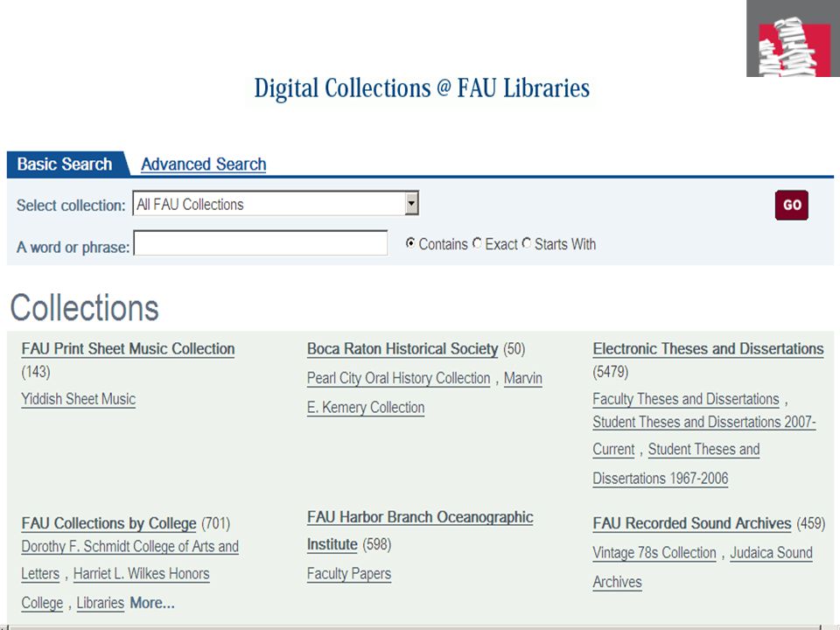Open FAU Harbor Branch Oceanographic Institute link

pyautogui.click(x=420, y=517)
